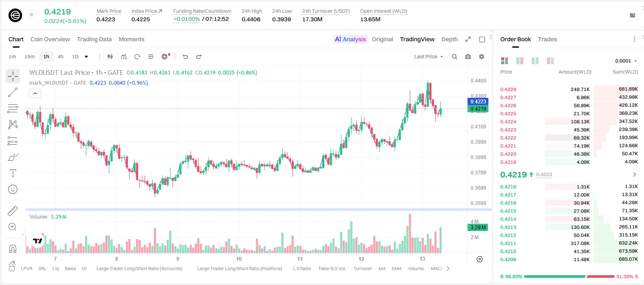Add pair to favorites star
The image size is (644, 285).
click(31, 15)
